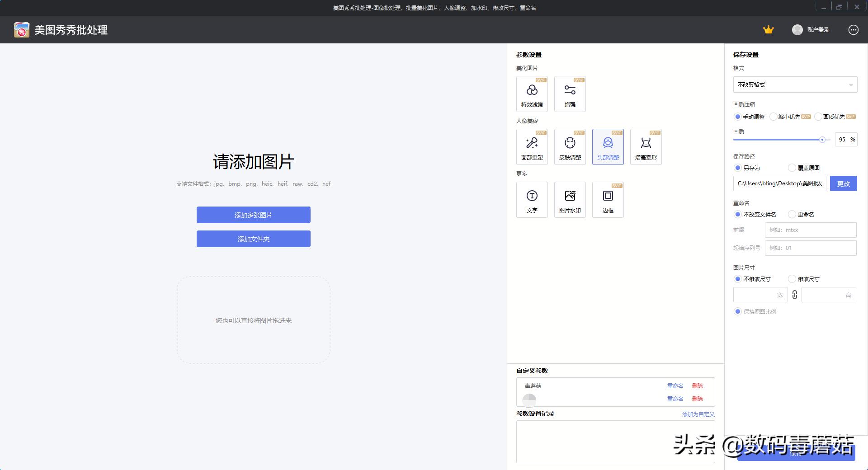868x470 pixels.
Task: Click the VIP crown icon
Action: coord(769,29)
